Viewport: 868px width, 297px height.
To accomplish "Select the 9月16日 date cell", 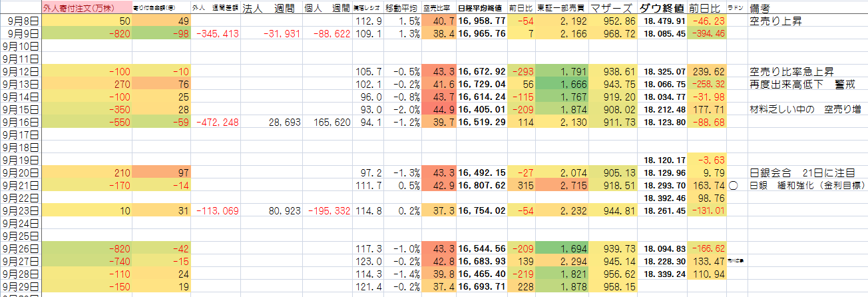I will click(x=21, y=123).
